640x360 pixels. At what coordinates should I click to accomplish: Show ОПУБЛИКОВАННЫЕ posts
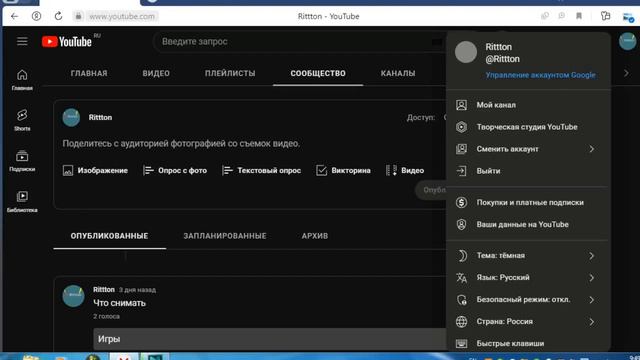[109, 236]
